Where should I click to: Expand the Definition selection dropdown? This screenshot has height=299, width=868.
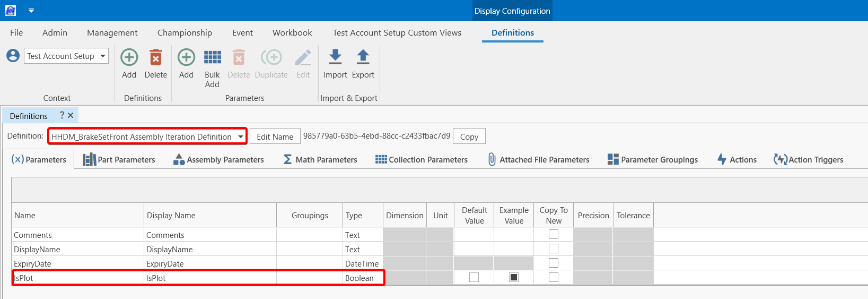[x=240, y=136]
